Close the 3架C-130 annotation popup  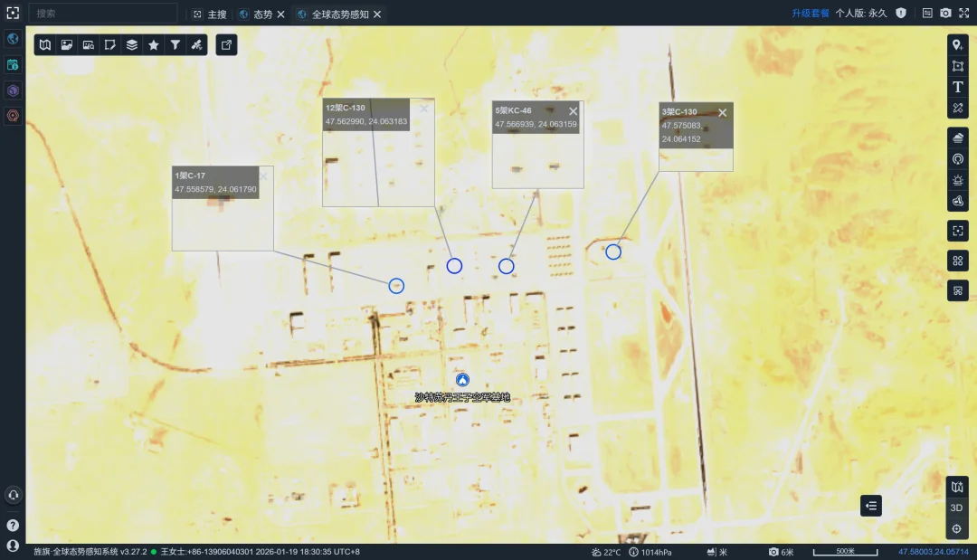coord(722,112)
